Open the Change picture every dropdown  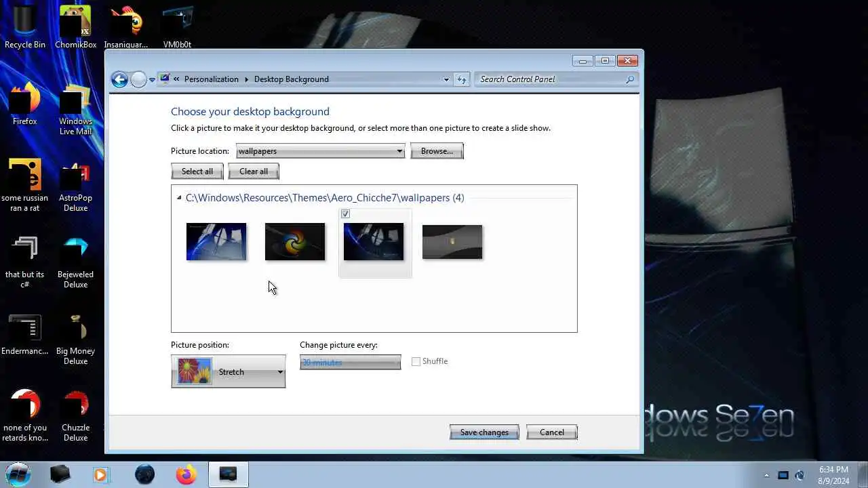[351, 363]
